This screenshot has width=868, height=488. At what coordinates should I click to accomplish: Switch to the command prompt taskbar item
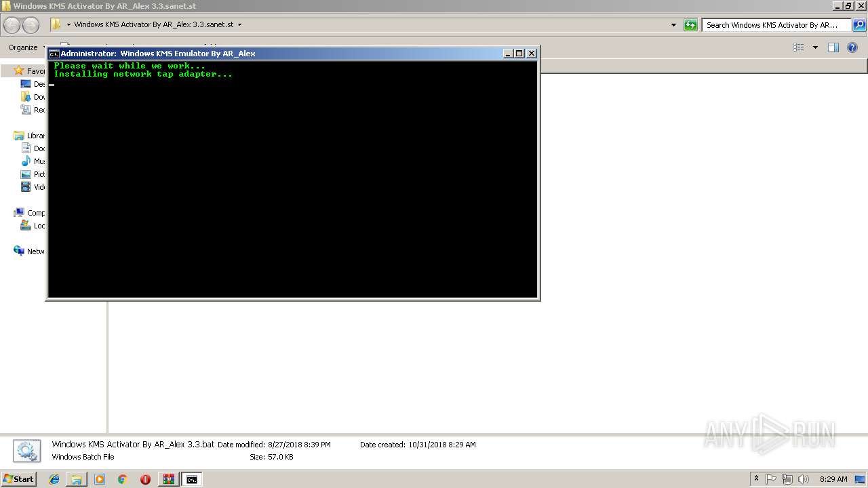click(x=192, y=479)
